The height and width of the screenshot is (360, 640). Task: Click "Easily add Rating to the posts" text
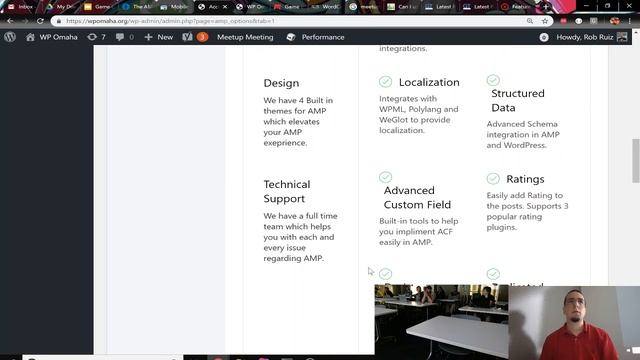pos(527,211)
